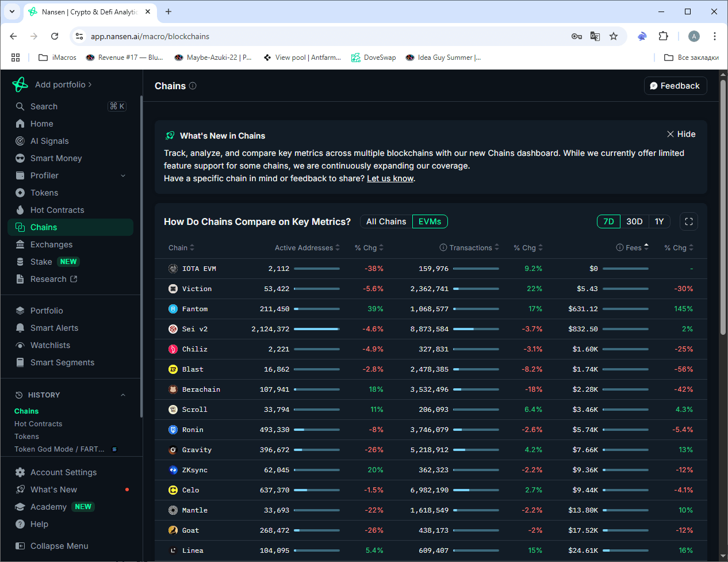Open Smart Segments icon
The image size is (728, 562).
pyautogui.click(x=20, y=362)
